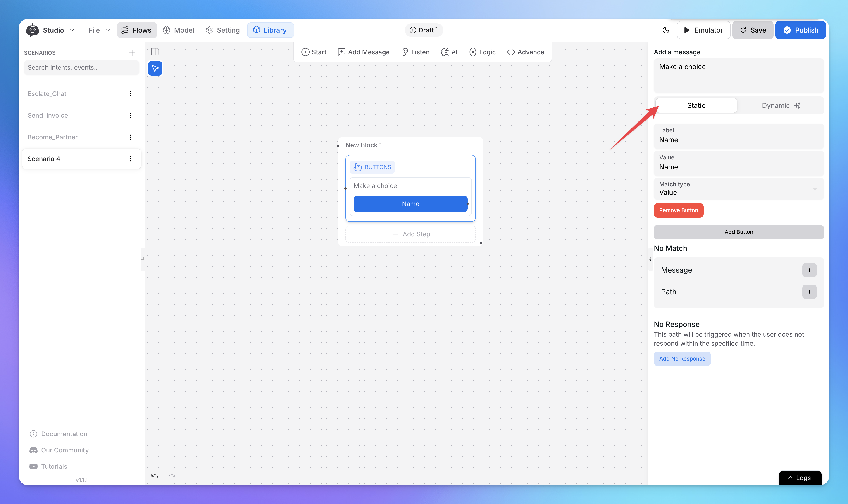The height and width of the screenshot is (504, 848).
Task: Add a new scenario with plus icon
Action: [x=132, y=53]
